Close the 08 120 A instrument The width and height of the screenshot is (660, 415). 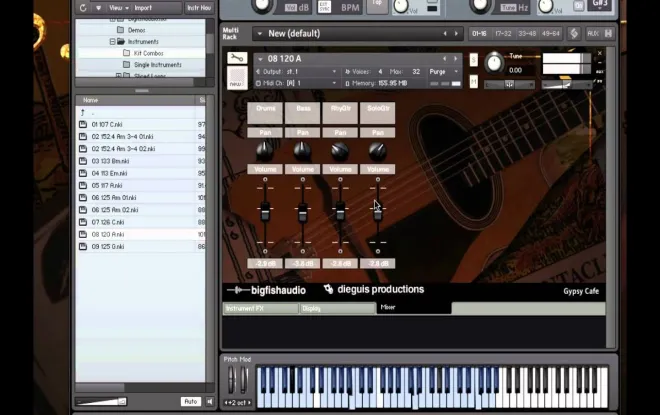point(600,53)
